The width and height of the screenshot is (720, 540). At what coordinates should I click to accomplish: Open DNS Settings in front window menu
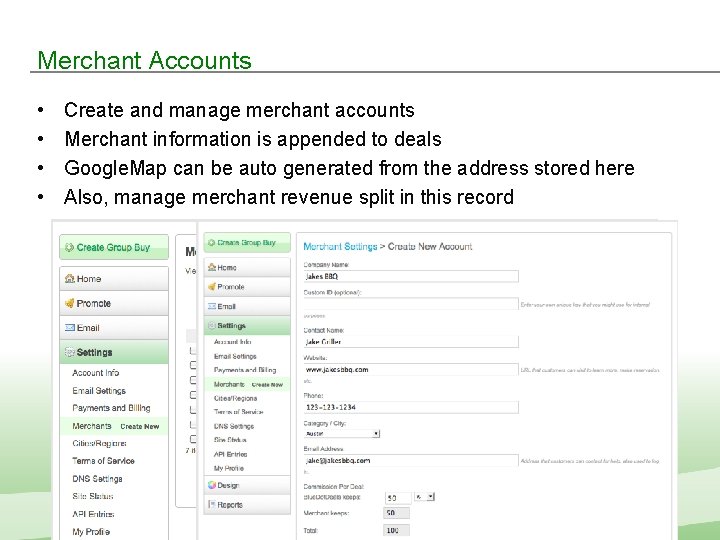coord(234,426)
